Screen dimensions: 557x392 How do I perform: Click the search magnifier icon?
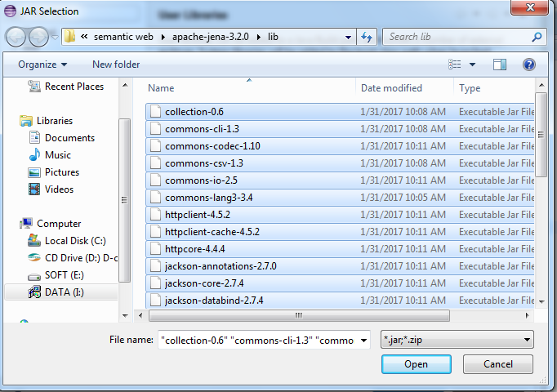[x=537, y=37]
